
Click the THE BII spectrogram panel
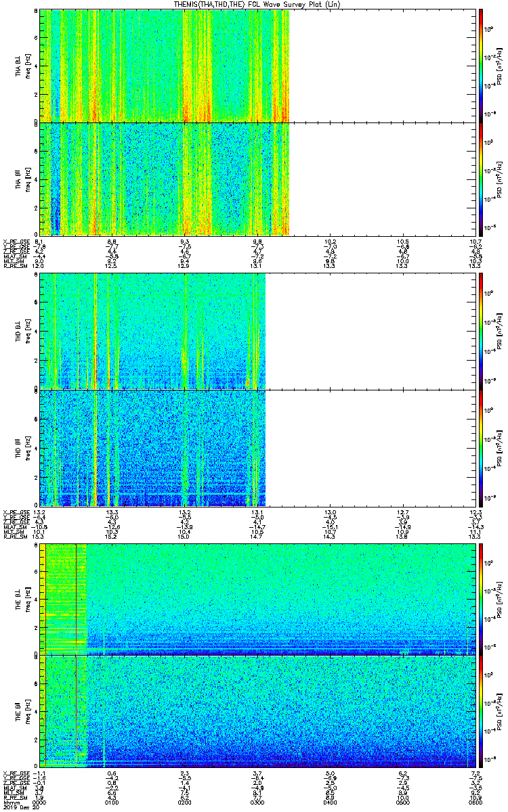click(258, 713)
